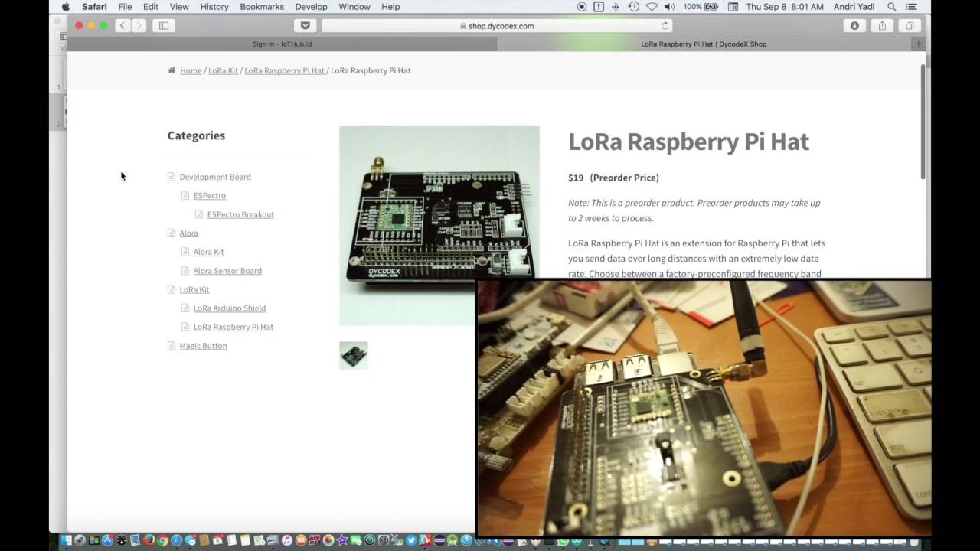This screenshot has height=551, width=980.
Task: Open the Share menu in Safari
Action: click(x=882, y=25)
